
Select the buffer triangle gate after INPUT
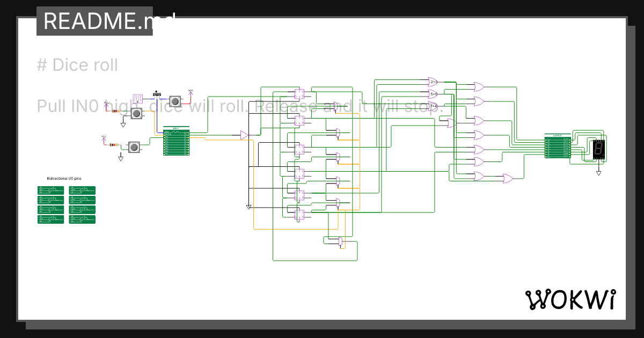[x=244, y=135]
